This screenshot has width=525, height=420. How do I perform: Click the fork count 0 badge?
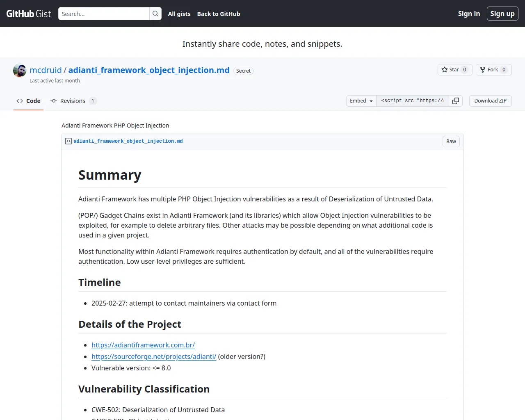click(x=504, y=70)
